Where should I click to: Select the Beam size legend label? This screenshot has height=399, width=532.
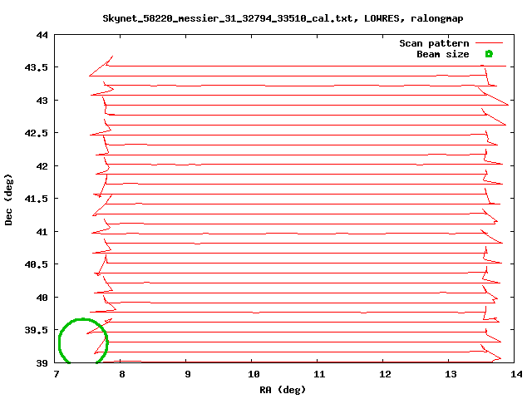(443, 54)
